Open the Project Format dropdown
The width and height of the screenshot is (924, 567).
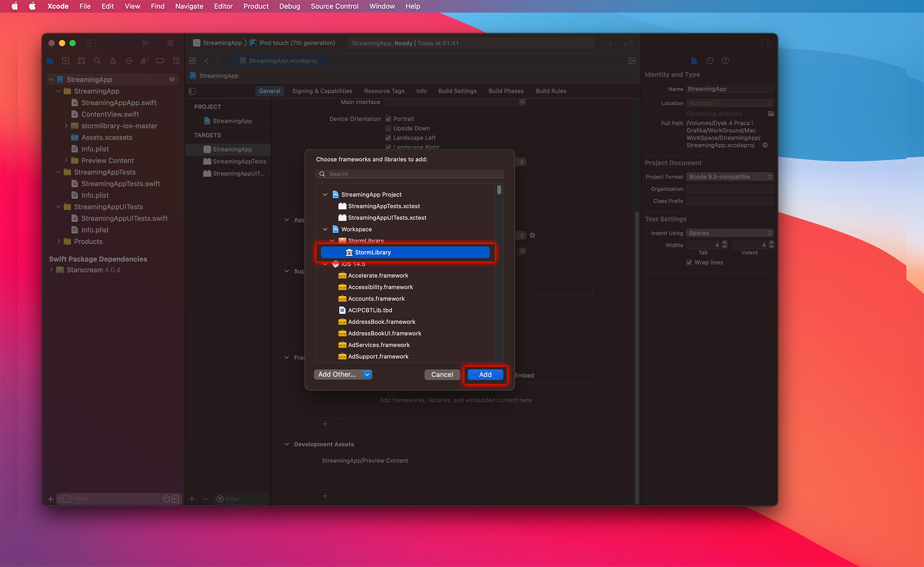point(730,177)
